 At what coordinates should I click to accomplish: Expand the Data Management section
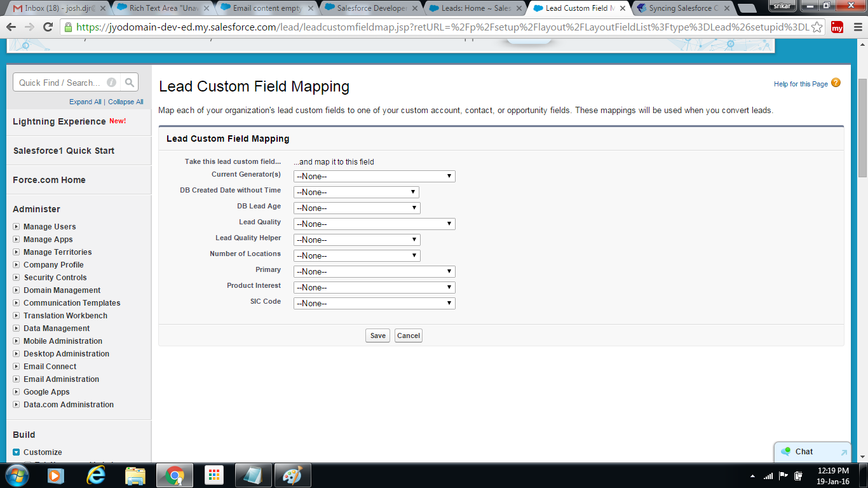[x=17, y=329]
